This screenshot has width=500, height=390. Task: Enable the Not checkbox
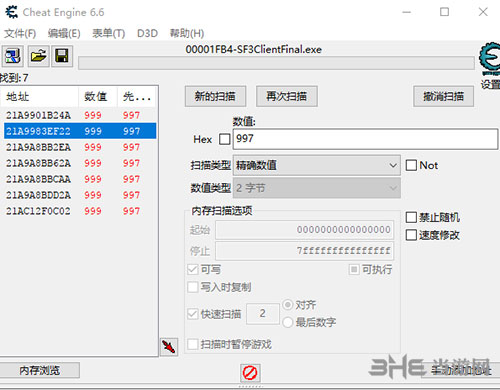(x=411, y=165)
